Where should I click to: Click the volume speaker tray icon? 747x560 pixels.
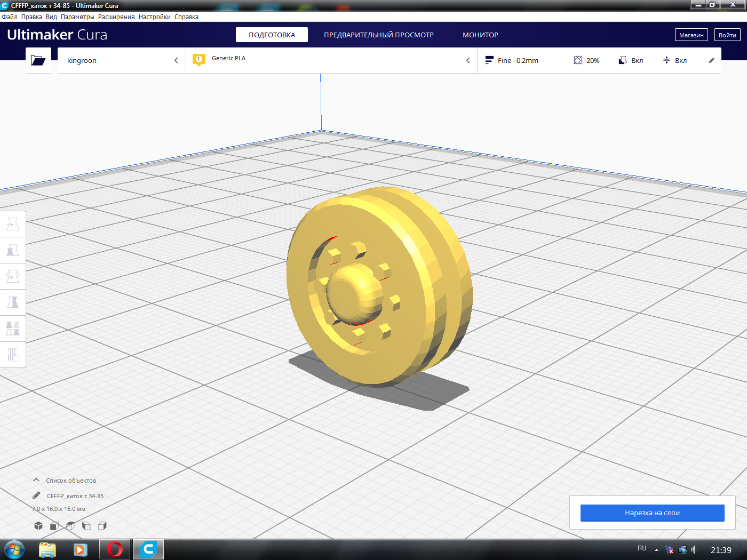(x=694, y=550)
